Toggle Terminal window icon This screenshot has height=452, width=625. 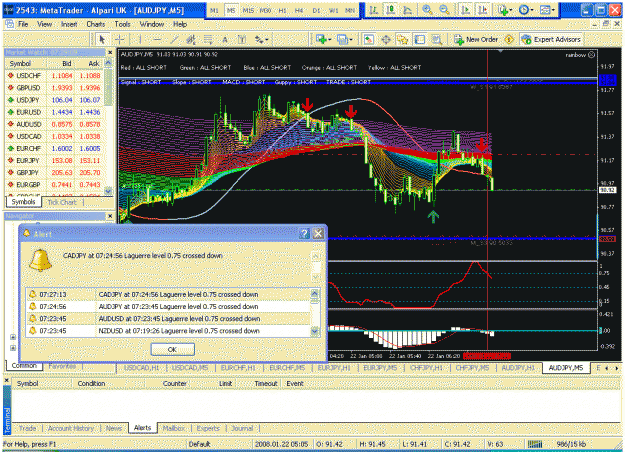[x=420, y=39]
